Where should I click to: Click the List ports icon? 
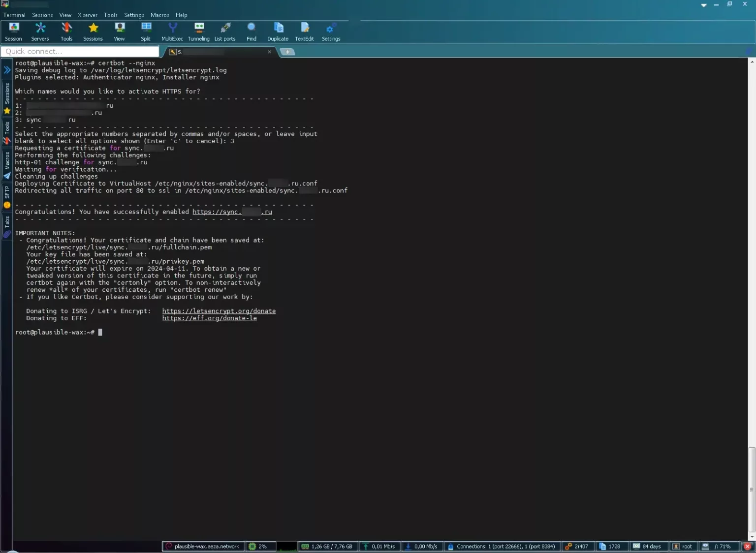[225, 31]
